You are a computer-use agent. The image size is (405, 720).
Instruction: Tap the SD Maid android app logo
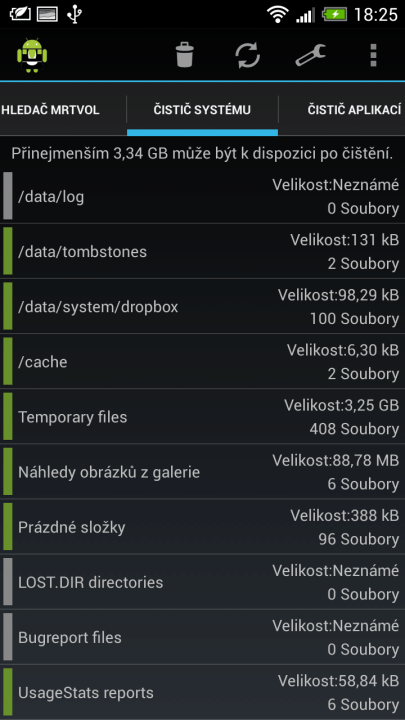coord(32,55)
